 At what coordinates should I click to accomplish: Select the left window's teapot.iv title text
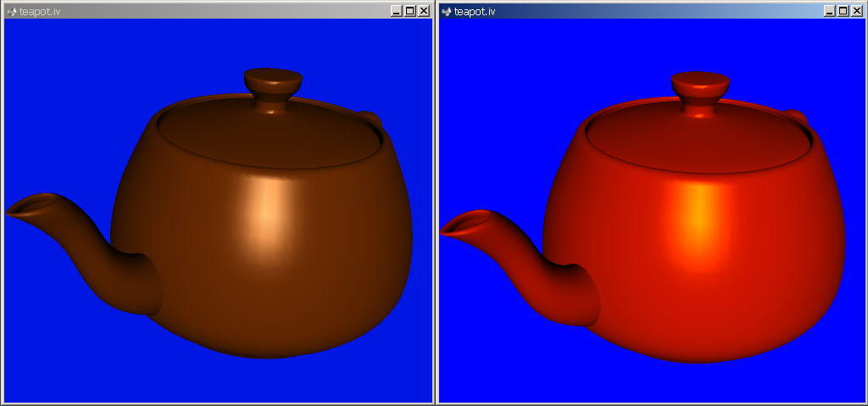click(x=39, y=11)
